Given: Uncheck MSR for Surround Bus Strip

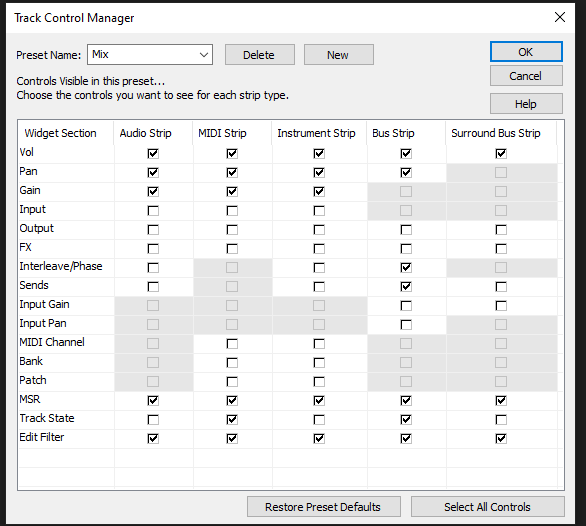Looking at the screenshot, I should pos(501,400).
